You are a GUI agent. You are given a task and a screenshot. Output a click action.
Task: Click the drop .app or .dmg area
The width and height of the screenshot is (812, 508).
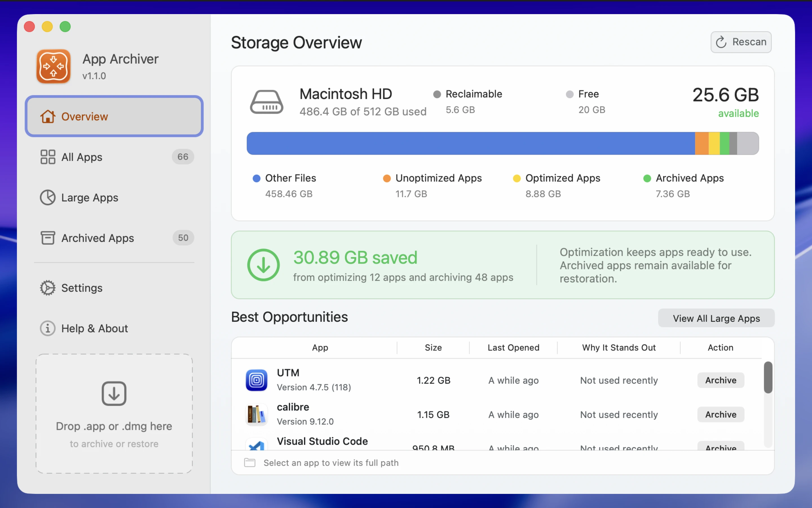click(114, 413)
